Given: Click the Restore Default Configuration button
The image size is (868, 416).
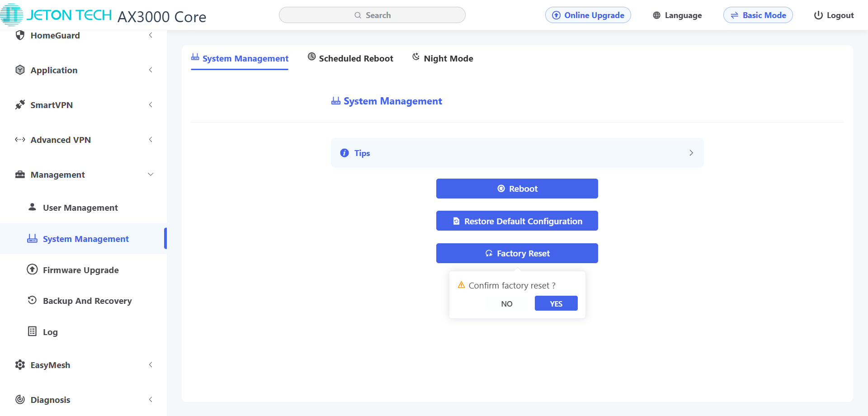Looking at the screenshot, I should (517, 221).
